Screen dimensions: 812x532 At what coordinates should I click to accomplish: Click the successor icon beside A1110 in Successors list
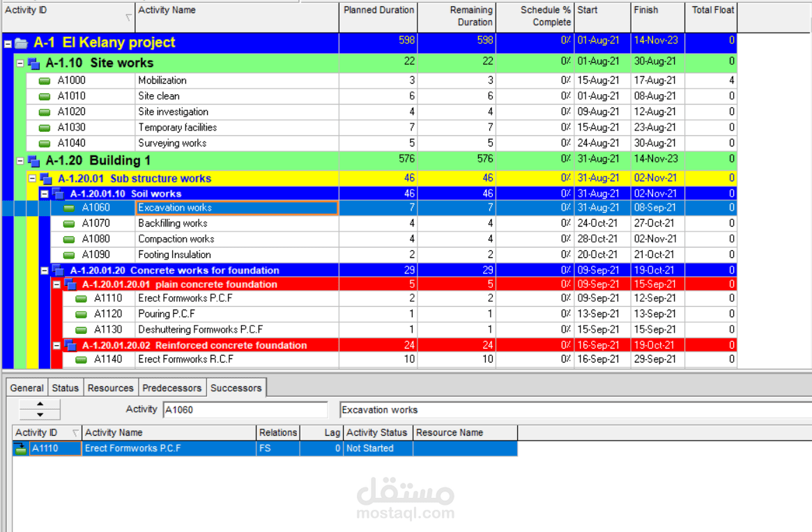(x=21, y=448)
